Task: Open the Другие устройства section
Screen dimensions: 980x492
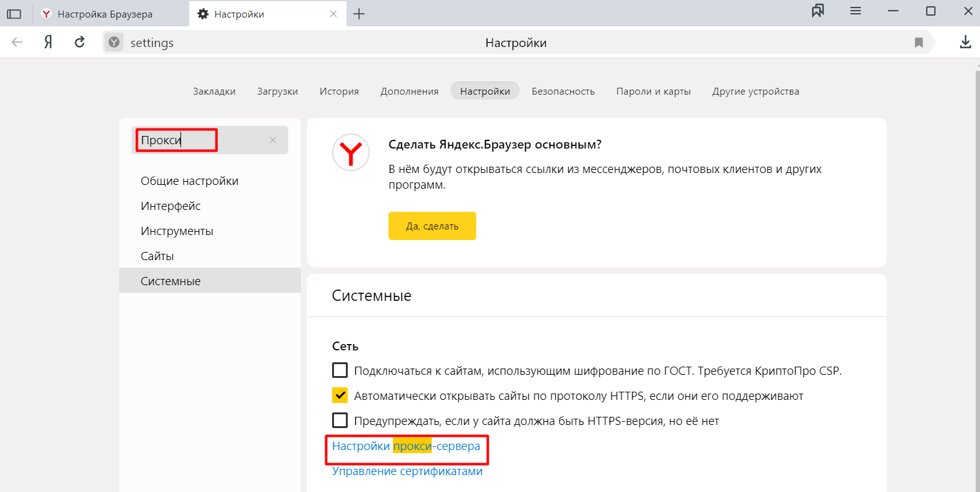Action: coord(756,91)
